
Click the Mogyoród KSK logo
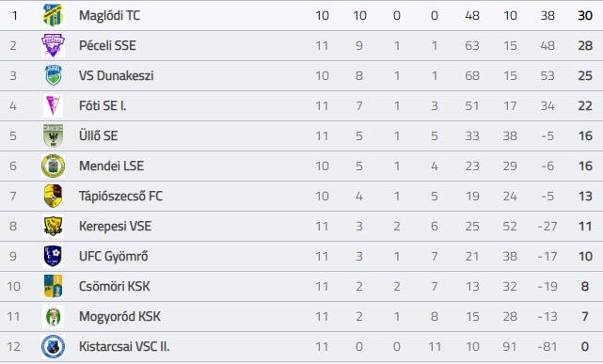coord(53,316)
